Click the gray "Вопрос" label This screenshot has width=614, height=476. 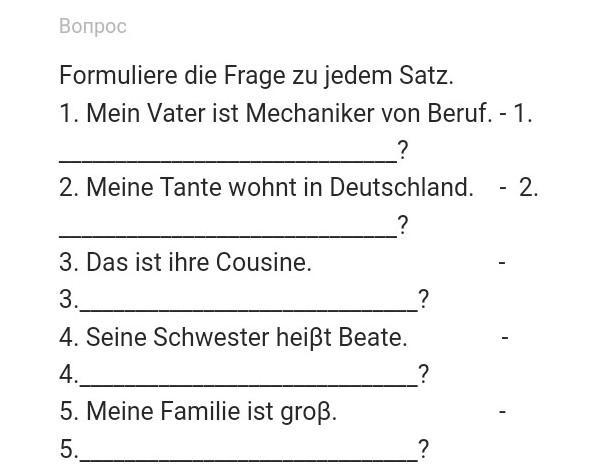(93, 27)
